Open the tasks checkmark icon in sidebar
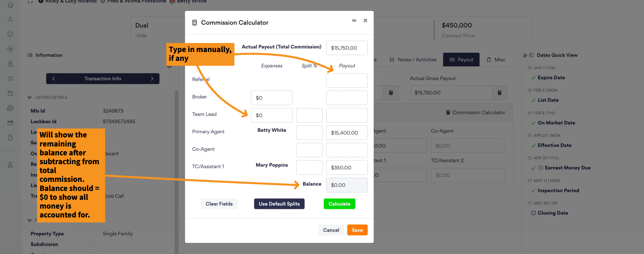 10,34
